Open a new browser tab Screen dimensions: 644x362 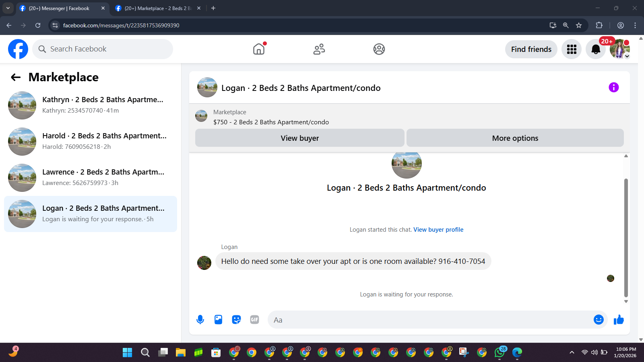click(x=213, y=8)
